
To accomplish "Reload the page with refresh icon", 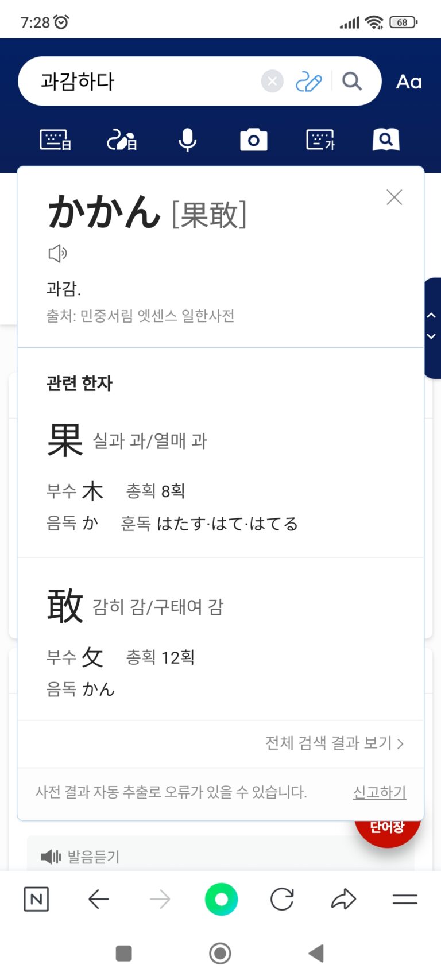I will [x=282, y=899].
